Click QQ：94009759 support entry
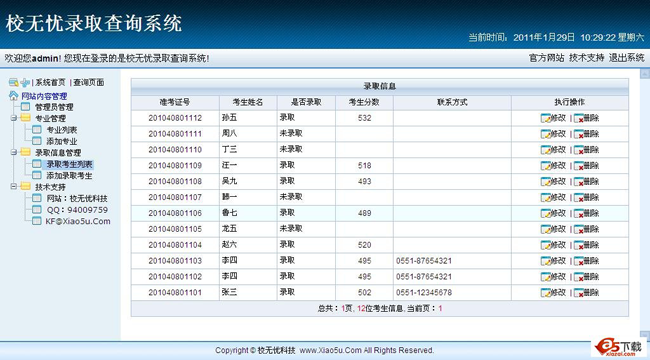 pos(77,210)
